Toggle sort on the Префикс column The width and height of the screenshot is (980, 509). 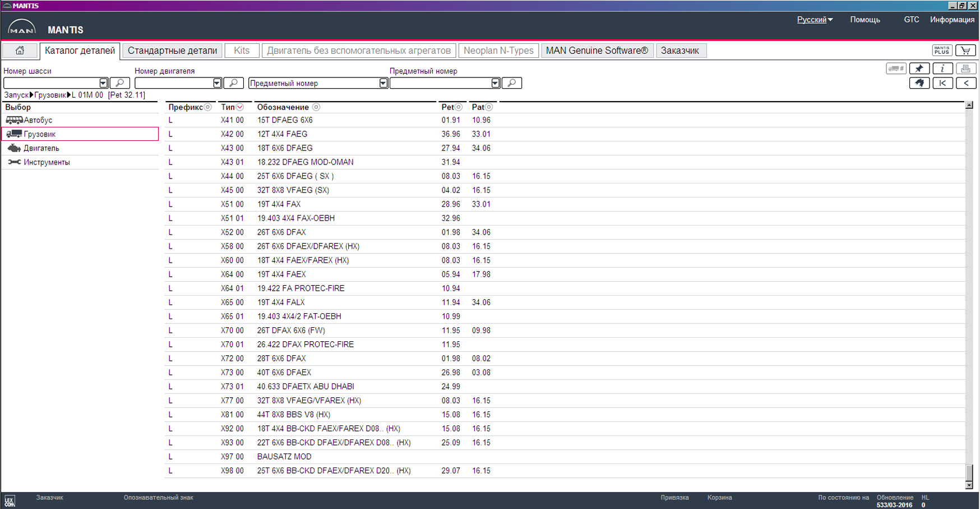(x=207, y=107)
